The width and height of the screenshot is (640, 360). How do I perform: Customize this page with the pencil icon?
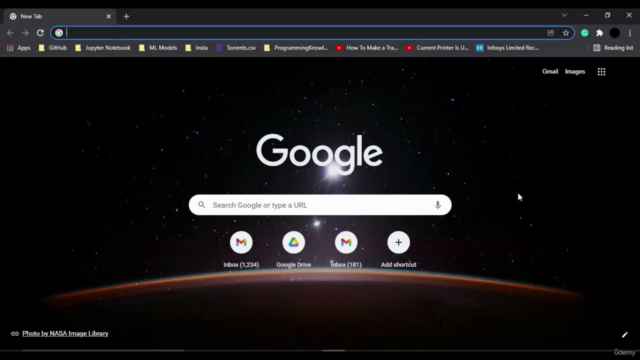(624, 335)
